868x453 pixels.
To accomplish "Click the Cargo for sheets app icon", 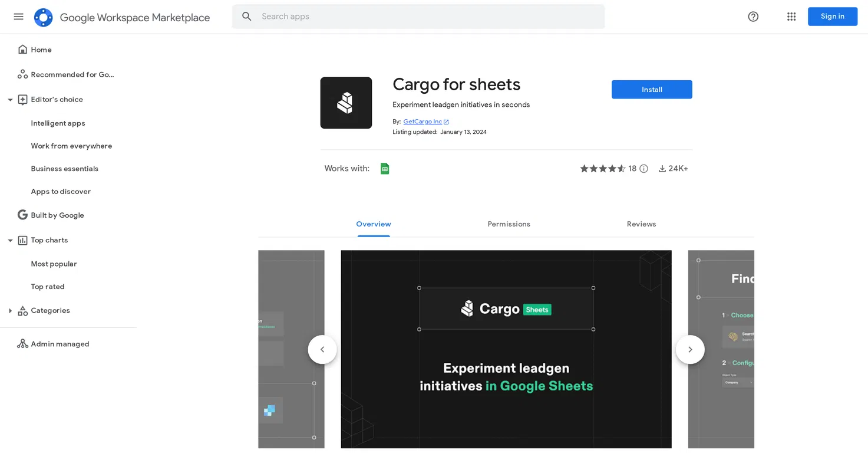I will click(346, 103).
